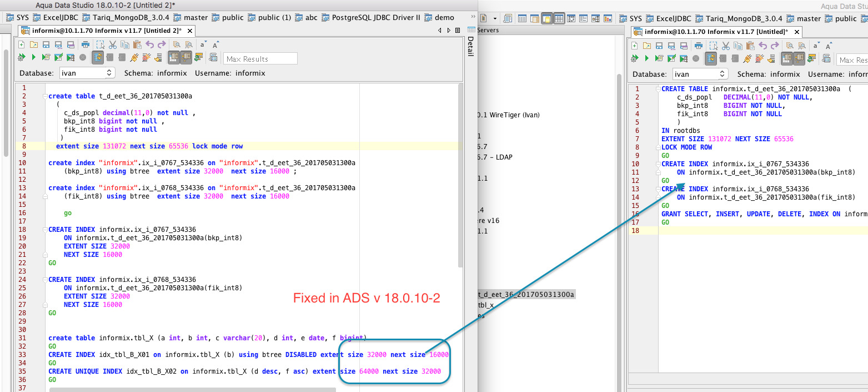Select SYS server in left window

click(17, 17)
